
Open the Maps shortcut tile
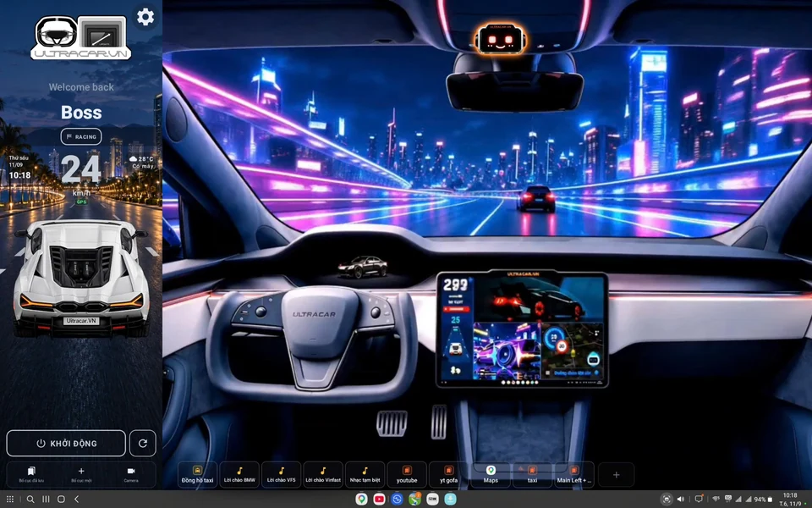491,474
